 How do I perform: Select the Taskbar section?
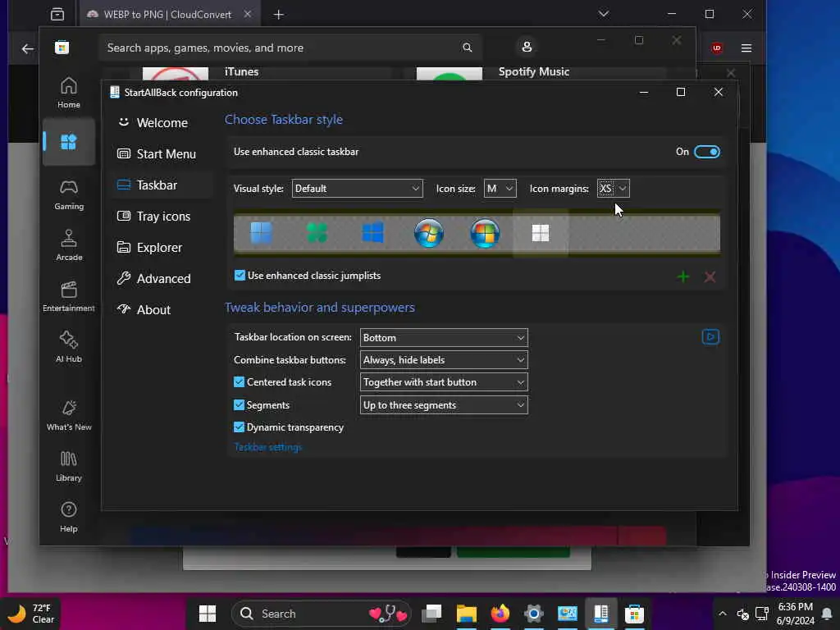pos(162,185)
